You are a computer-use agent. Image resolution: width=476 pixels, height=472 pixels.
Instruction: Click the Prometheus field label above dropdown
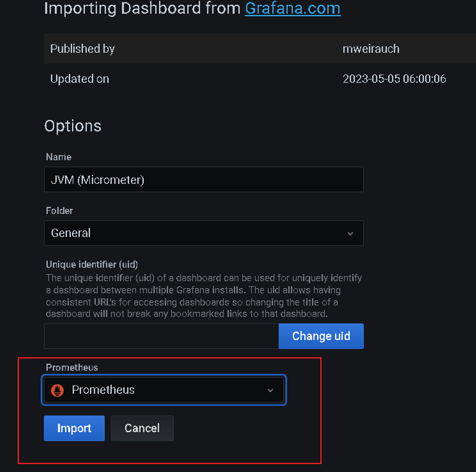(x=72, y=367)
